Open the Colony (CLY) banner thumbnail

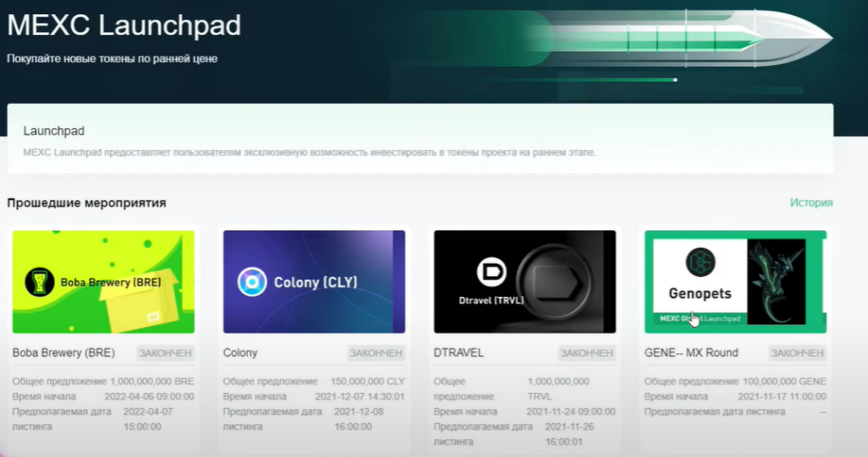(314, 282)
